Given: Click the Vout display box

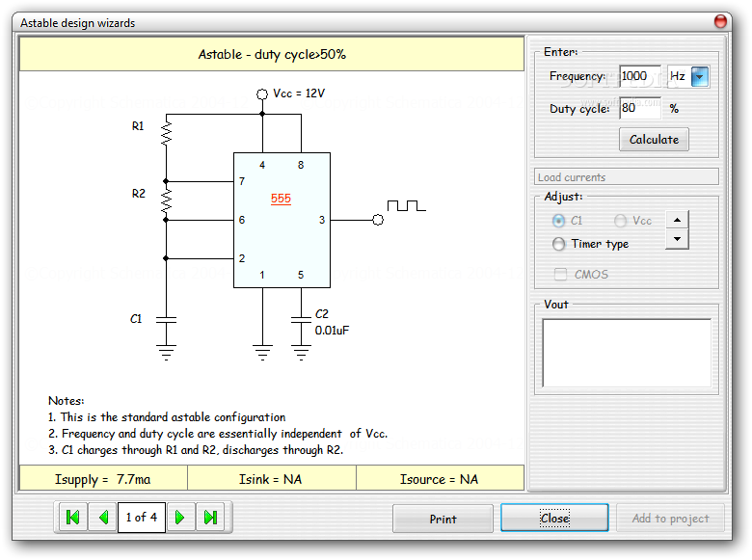Looking at the screenshot, I should (x=627, y=353).
